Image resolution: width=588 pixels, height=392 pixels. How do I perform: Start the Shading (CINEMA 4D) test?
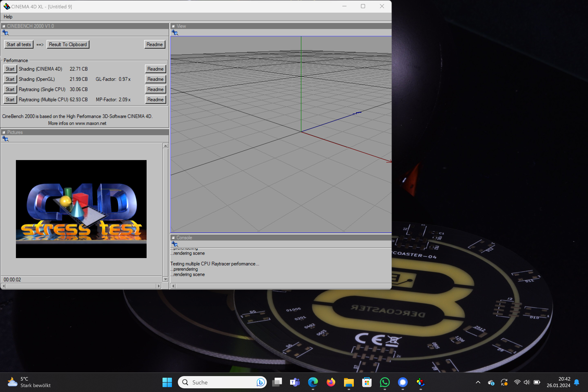click(x=10, y=69)
